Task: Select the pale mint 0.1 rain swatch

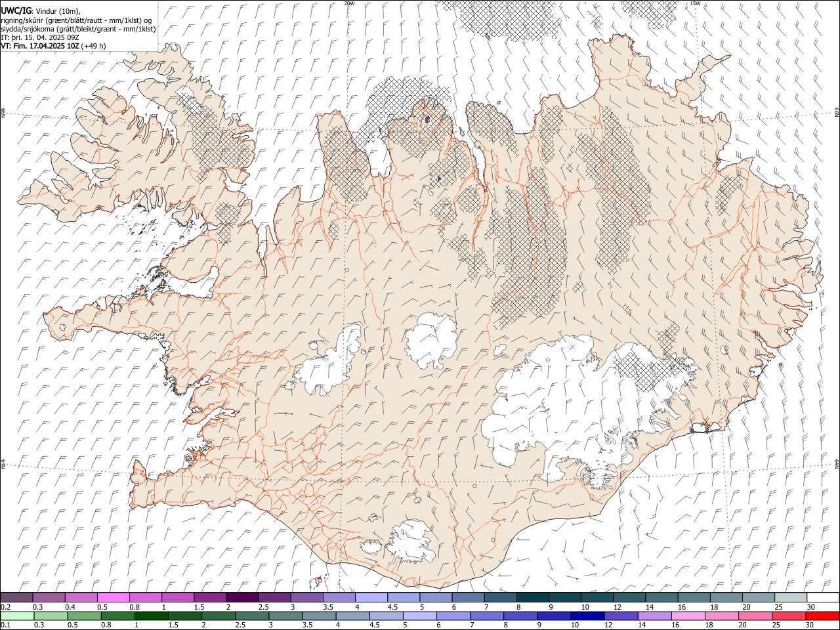Action: pyautogui.click(x=17, y=616)
